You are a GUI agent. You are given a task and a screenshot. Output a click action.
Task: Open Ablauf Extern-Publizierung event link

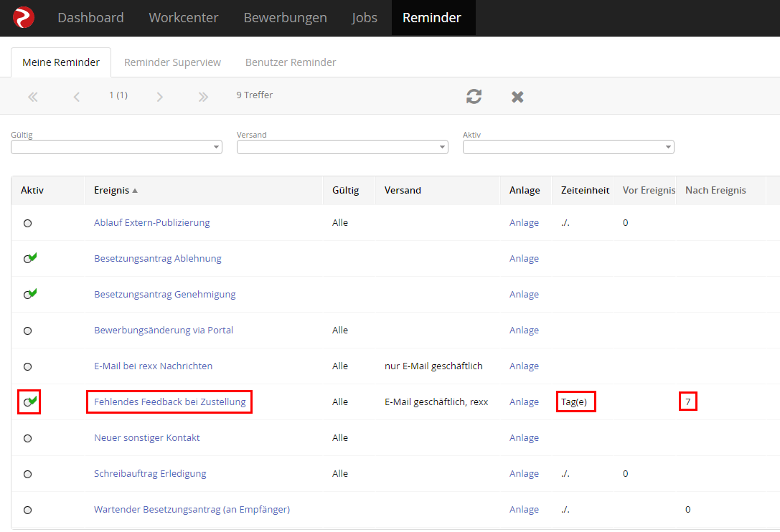pos(151,223)
